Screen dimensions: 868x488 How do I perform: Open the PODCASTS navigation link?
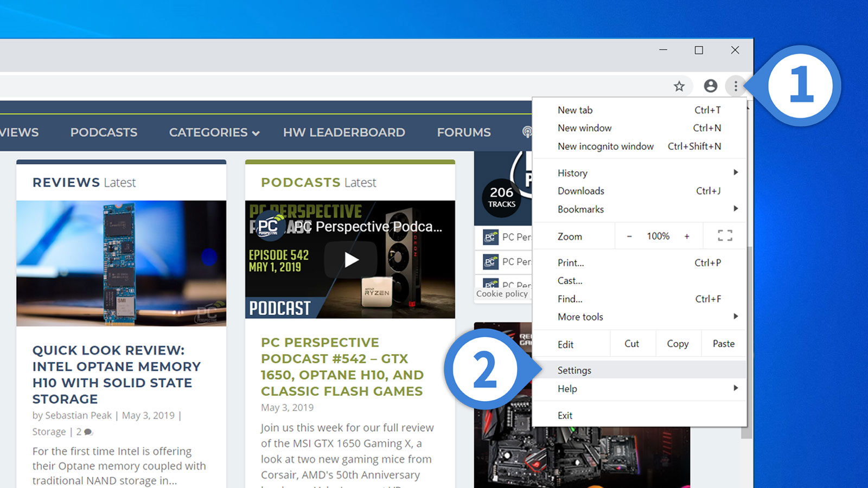coord(104,132)
